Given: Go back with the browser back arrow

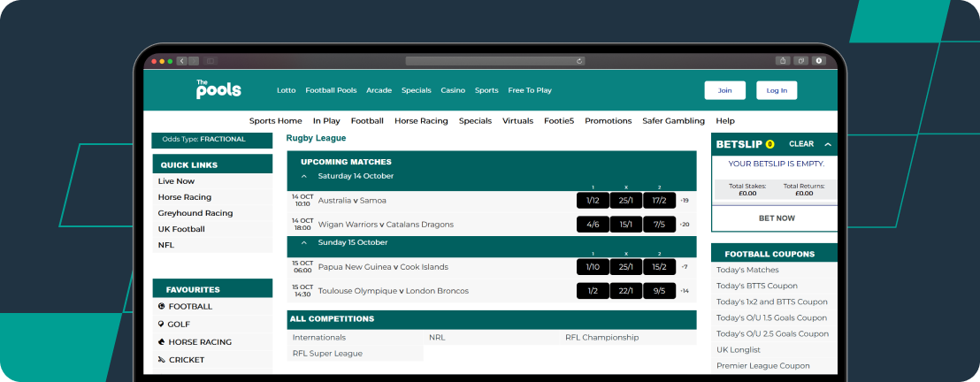Looking at the screenshot, I should (x=182, y=61).
